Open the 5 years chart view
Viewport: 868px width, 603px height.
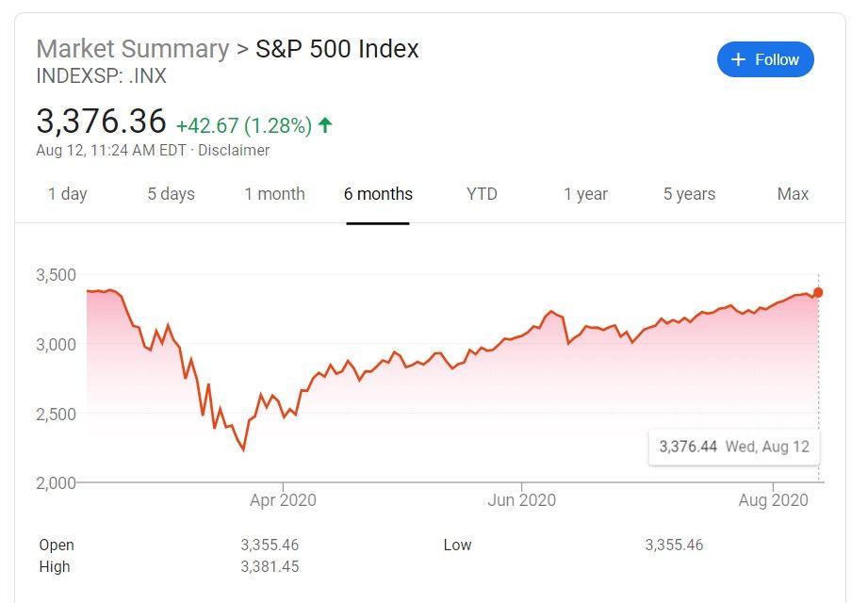(x=688, y=194)
